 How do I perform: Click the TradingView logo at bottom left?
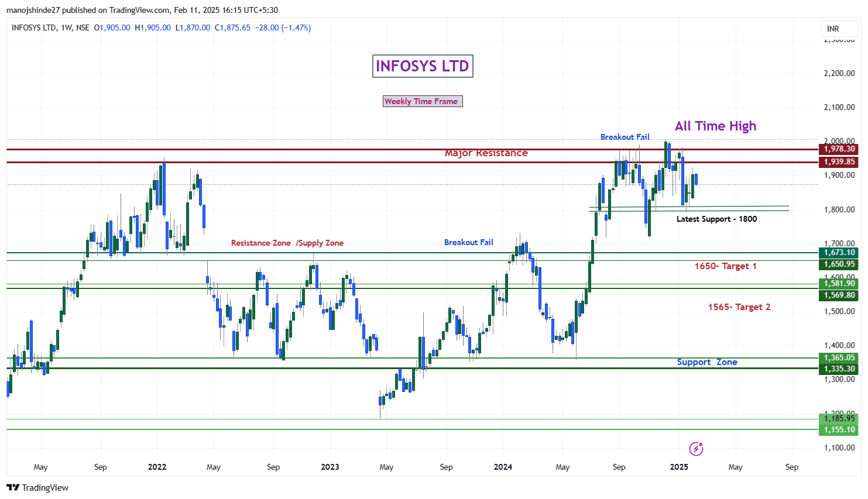click(x=37, y=488)
